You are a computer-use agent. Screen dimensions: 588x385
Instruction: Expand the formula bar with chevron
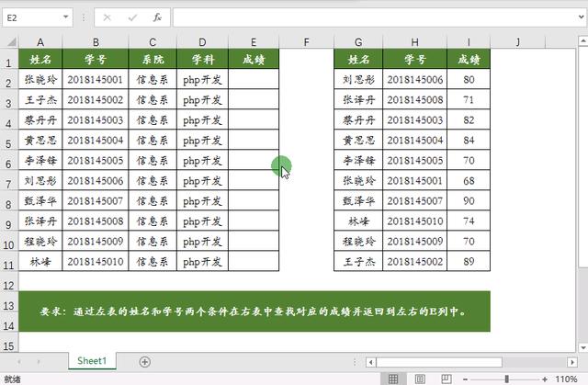[x=581, y=17]
